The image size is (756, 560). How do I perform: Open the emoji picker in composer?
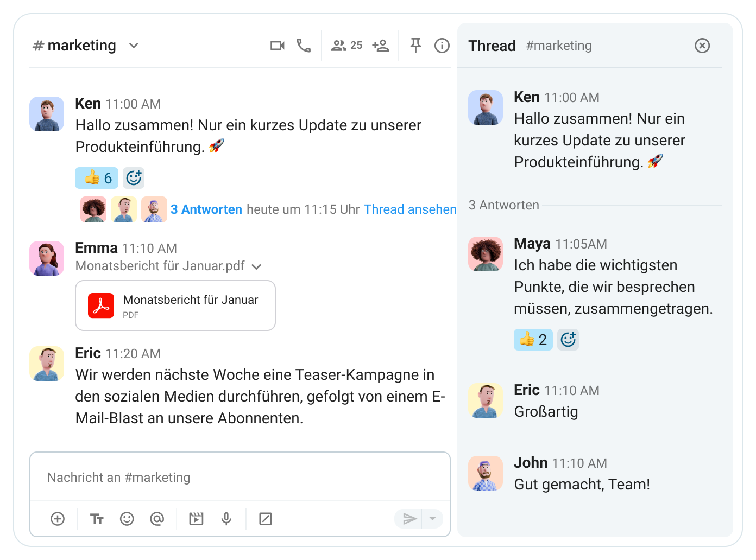(127, 519)
